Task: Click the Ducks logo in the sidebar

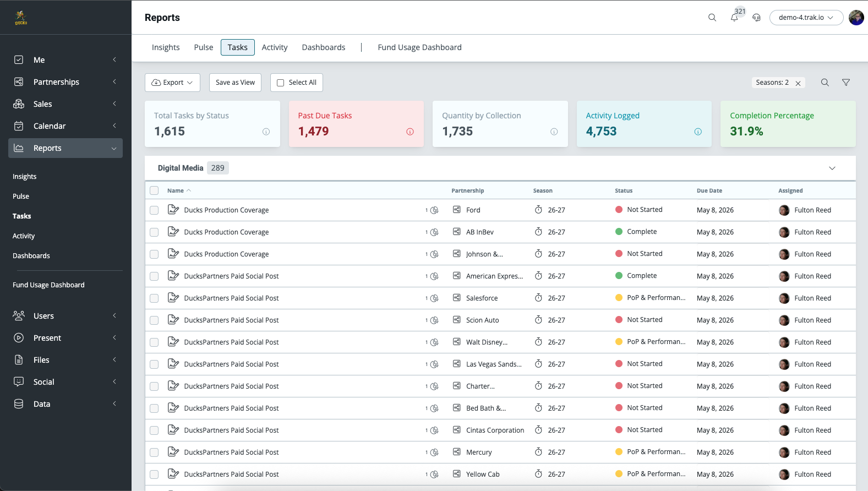Action: [21, 18]
